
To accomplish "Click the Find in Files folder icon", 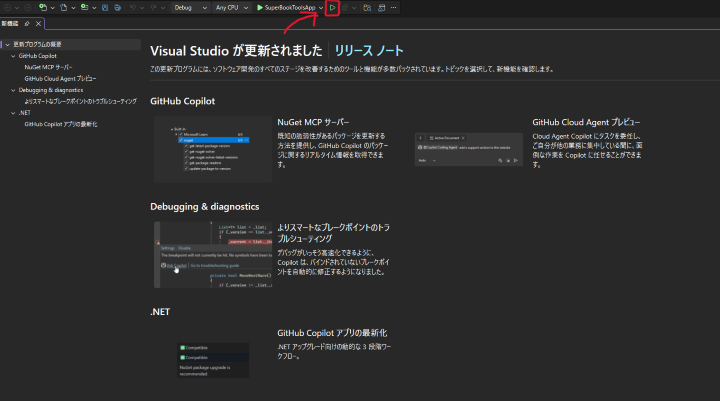I will pos(367,7).
